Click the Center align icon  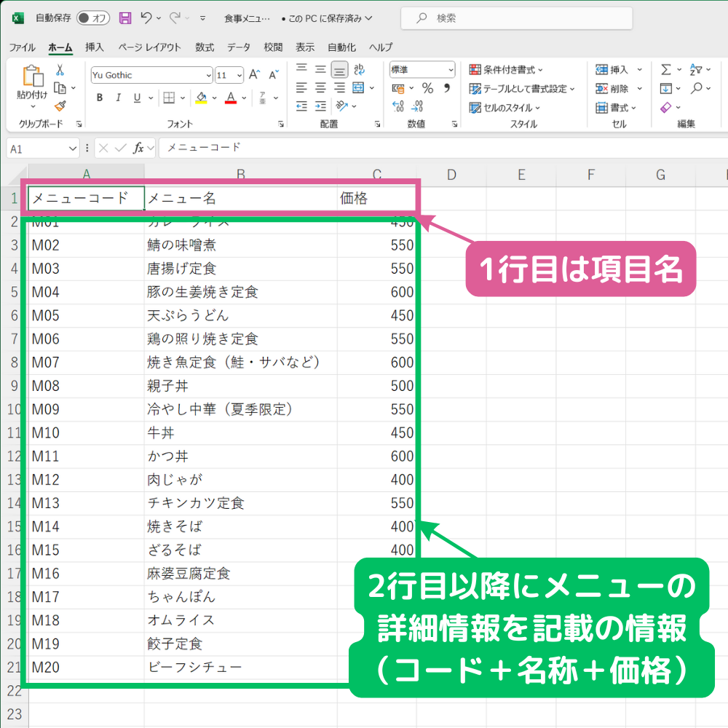click(x=320, y=88)
